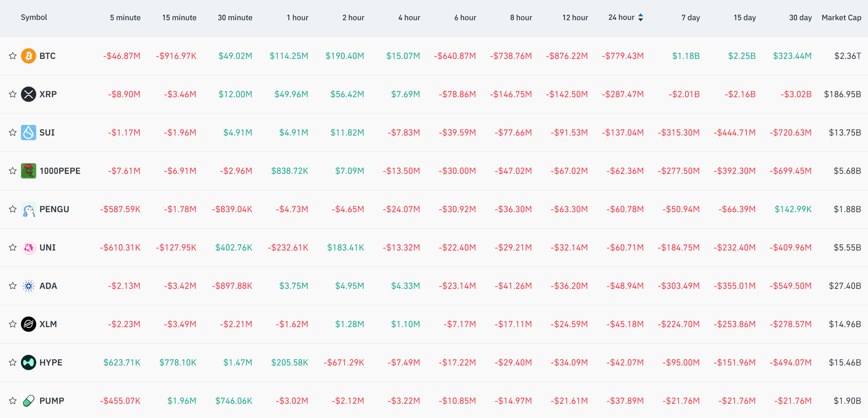Toggle sort arrows on 24 hour column

point(641,17)
